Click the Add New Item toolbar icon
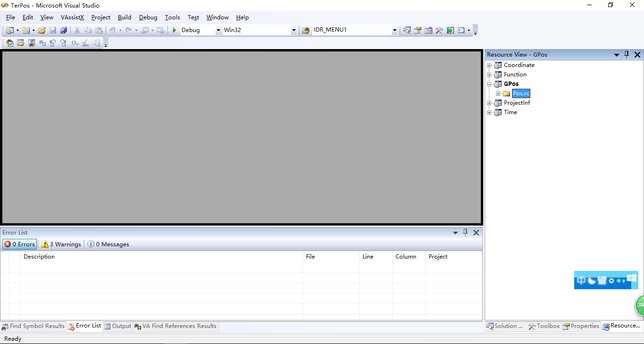 [25, 30]
